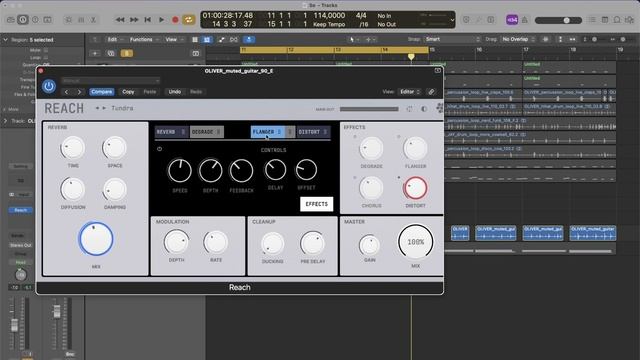640x360 pixels.
Task: Enable the CHORUS effect indicator dot
Action: pyautogui.click(x=355, y=178)
